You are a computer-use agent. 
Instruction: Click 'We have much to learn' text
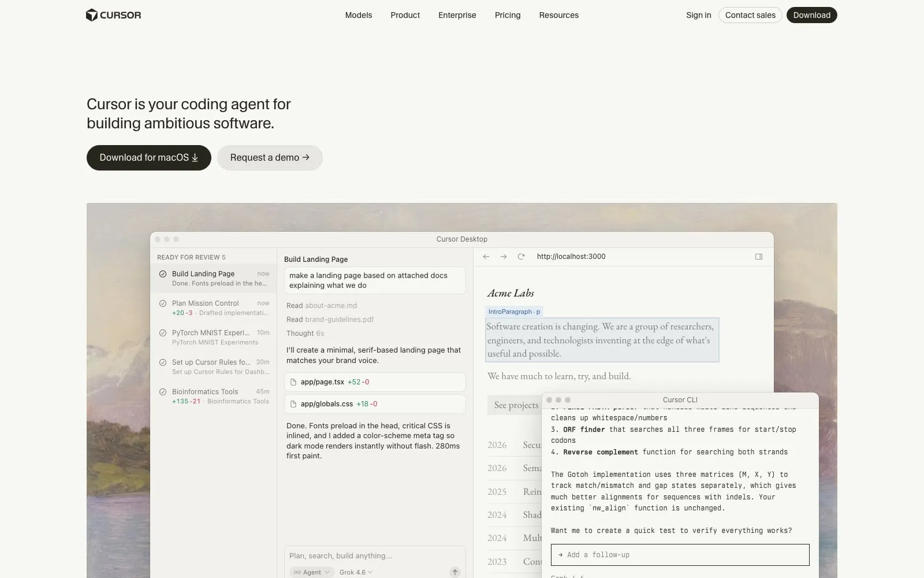pos(559,376)
